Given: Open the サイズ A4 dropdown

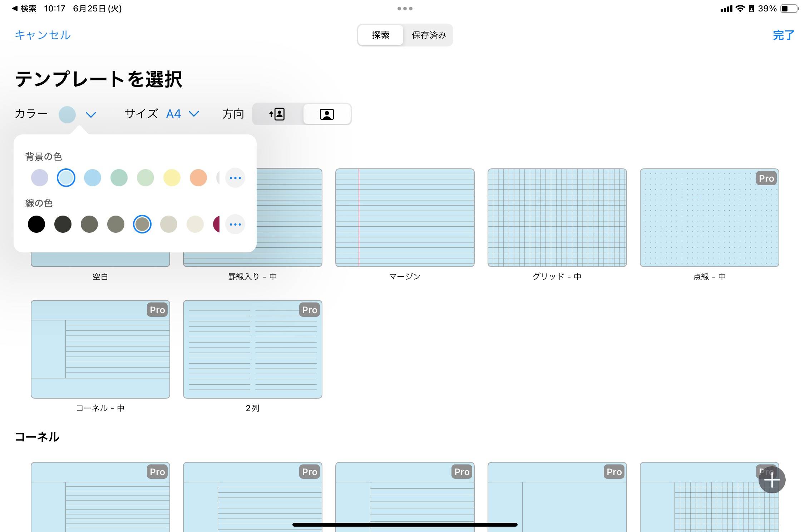Looking at the screenshot, I should coord(183,114).
